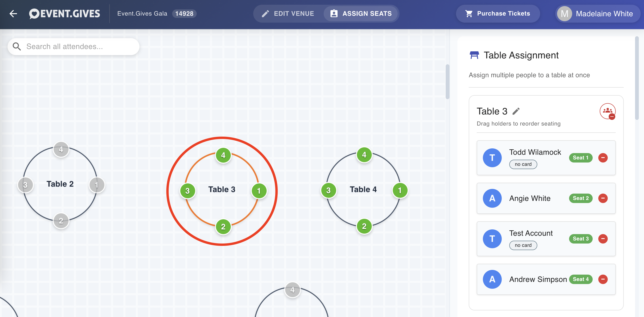Select Andrew Simpson's avatar
This screenshot has height=317, width=644.
[492, 279]
